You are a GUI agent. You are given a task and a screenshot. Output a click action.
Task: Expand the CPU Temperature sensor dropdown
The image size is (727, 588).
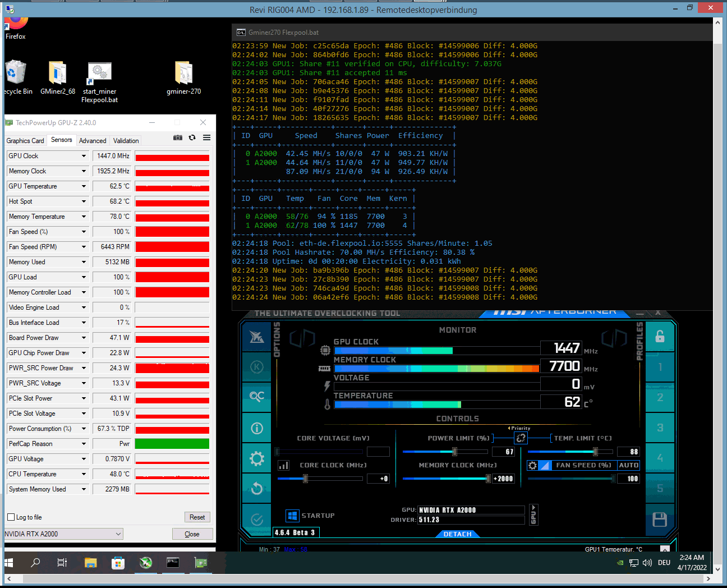tap(84, 474)
